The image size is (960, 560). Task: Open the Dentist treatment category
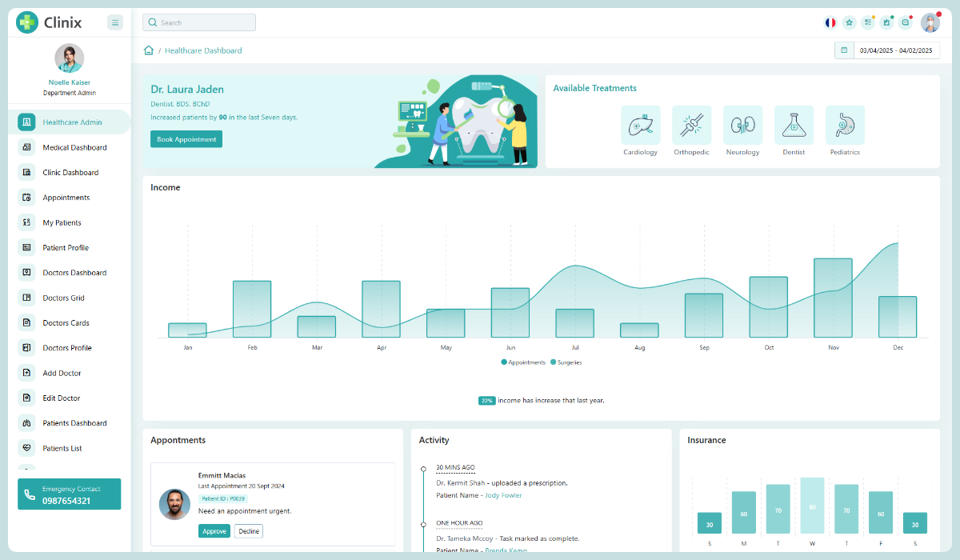coord(794,124)
